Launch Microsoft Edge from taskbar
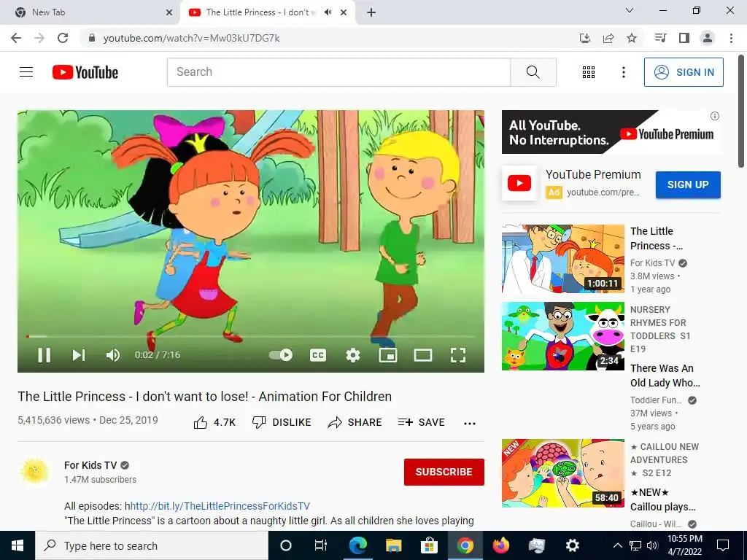This screenshot has height=560, width=747. (x=357, y=545)
